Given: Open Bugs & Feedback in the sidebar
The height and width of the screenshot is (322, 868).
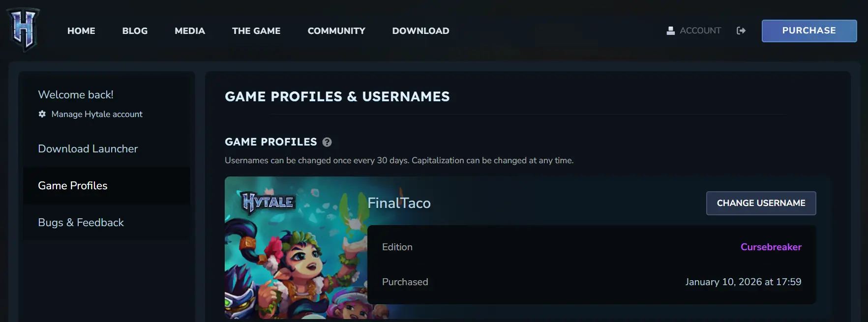Looking at the screenshot, I should pos(81,222).
